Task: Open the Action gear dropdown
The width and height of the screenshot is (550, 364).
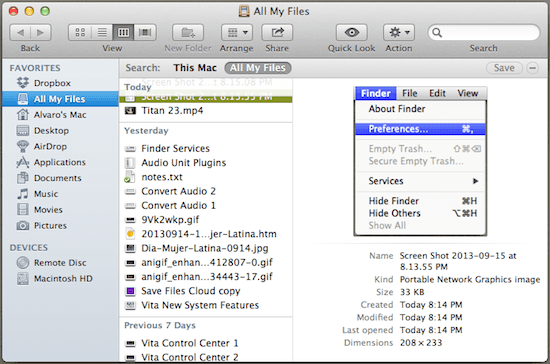Action: (x=399, y=33)
